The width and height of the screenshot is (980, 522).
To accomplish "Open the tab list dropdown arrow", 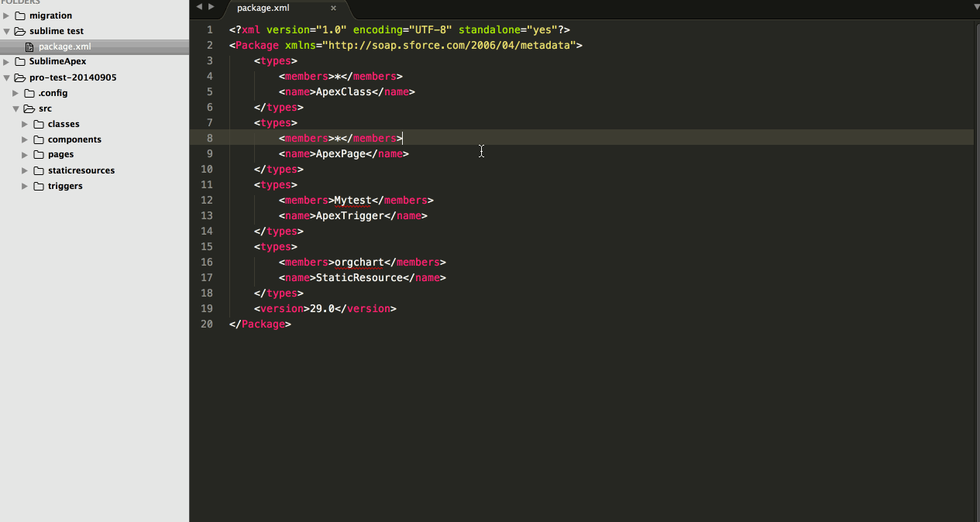I will pos(976,7).
